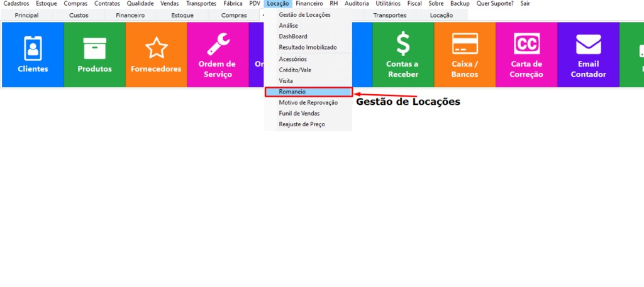Open the Clientes tile icon
The image size is (644, 287).
click(x=33, y=55)
